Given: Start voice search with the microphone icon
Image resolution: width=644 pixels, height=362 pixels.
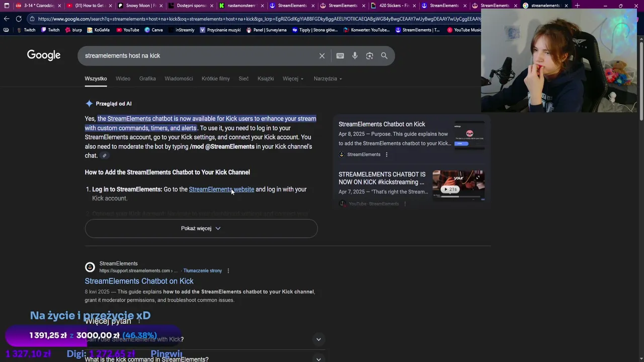Looking at the screenshot, I should (355, 56).
